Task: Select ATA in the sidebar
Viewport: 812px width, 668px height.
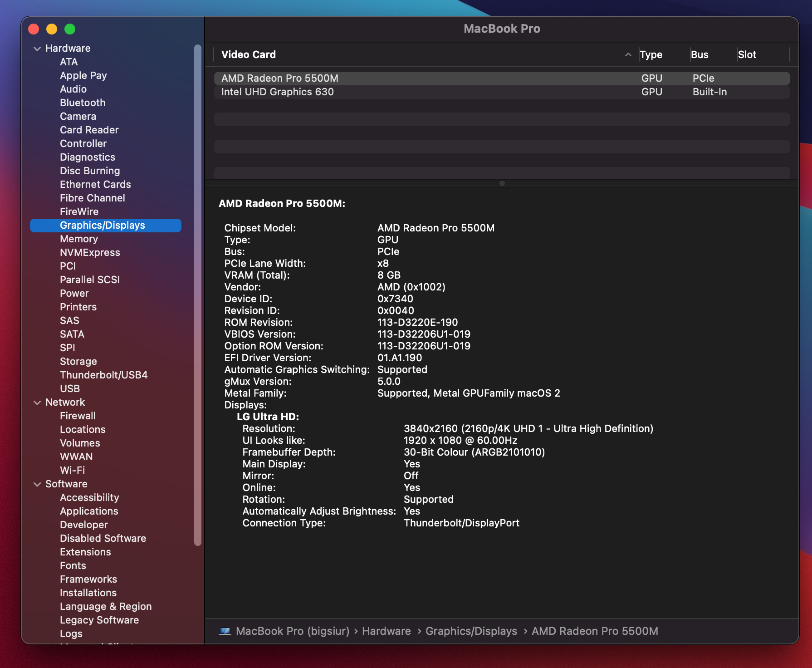Action: (68, 62)
